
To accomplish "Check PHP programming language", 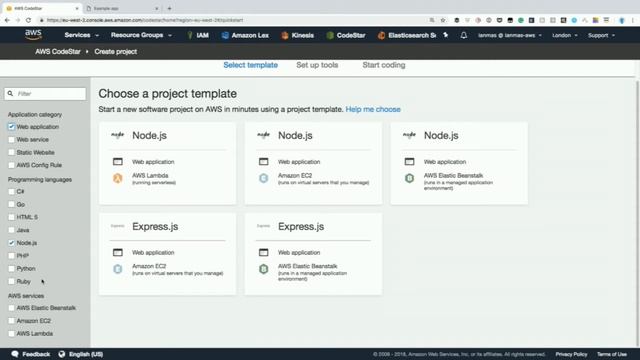I will point(11,256).
